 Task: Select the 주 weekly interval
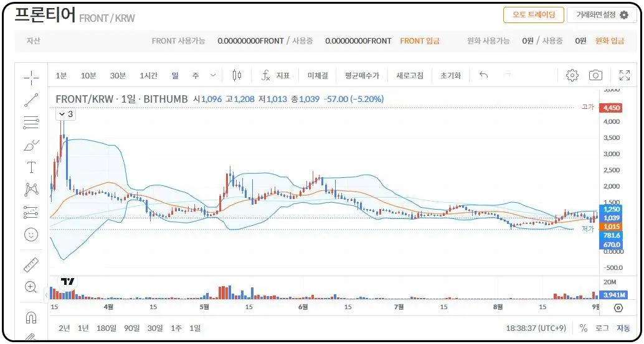196,75
